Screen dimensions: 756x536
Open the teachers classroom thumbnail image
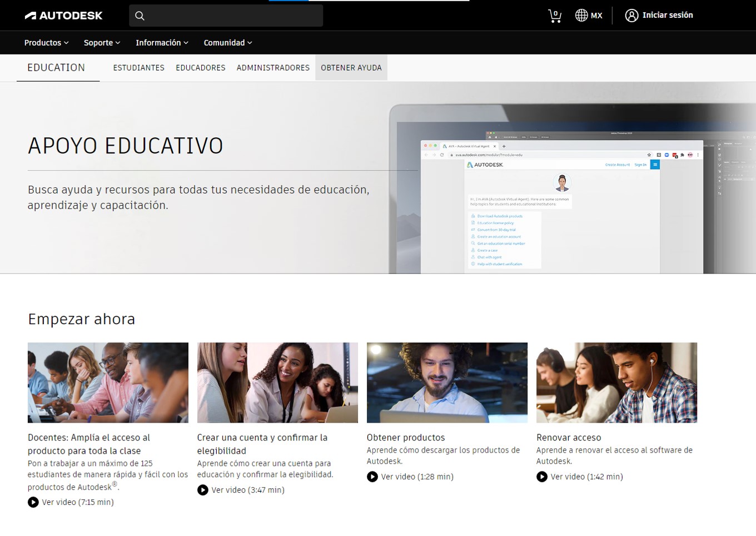click(108, 383)
